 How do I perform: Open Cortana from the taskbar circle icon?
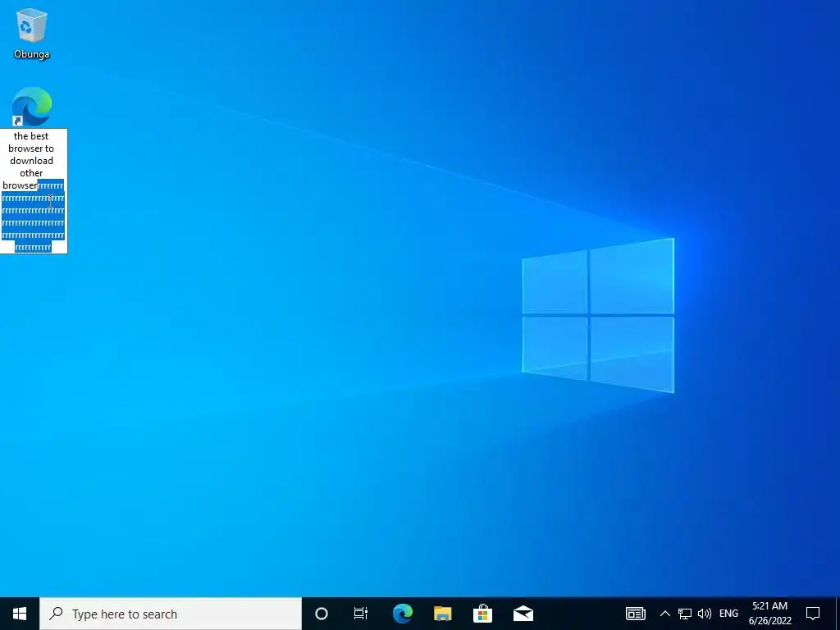tap(322, 614)
